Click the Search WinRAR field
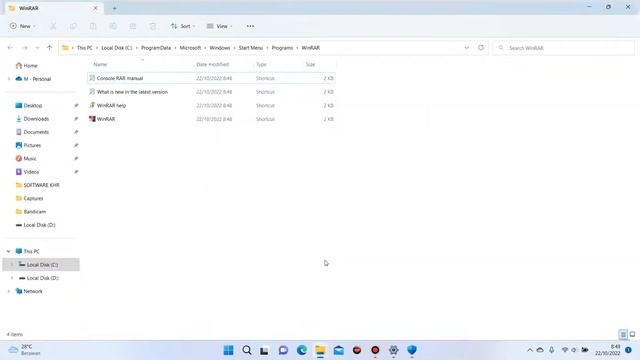Viewport: 640px width, 360px height. tap(563, 48)
